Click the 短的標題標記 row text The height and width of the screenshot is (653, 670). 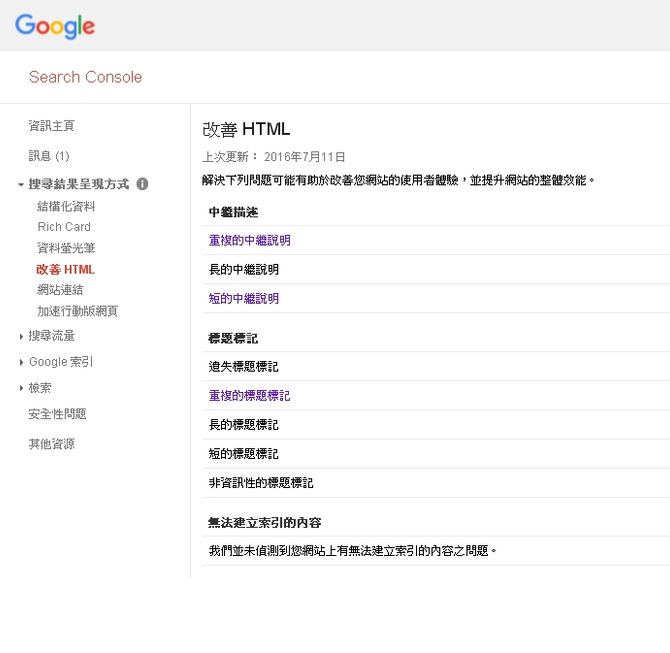[244, 454]
